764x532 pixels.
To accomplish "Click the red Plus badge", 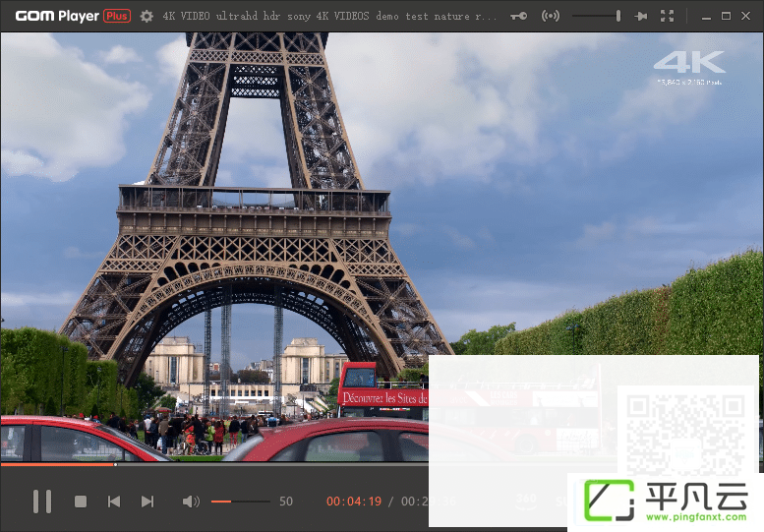I will click(x=117, y=16).
